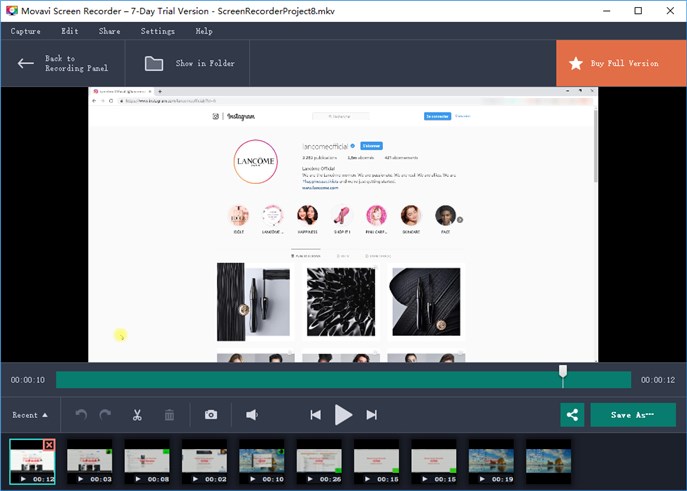Click Show in Folder button
The width and height of the screenshot is (687, 491).
(188, 64)
